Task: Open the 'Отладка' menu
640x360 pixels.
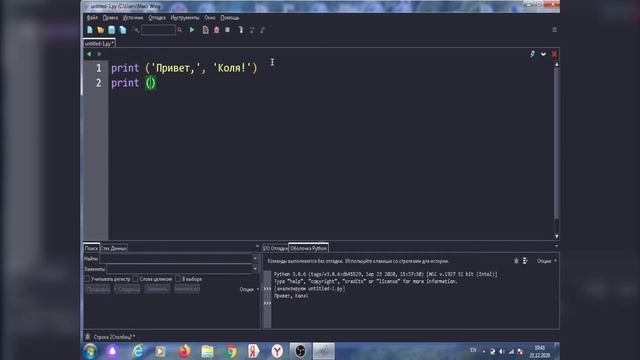Action: pos(157,18)
